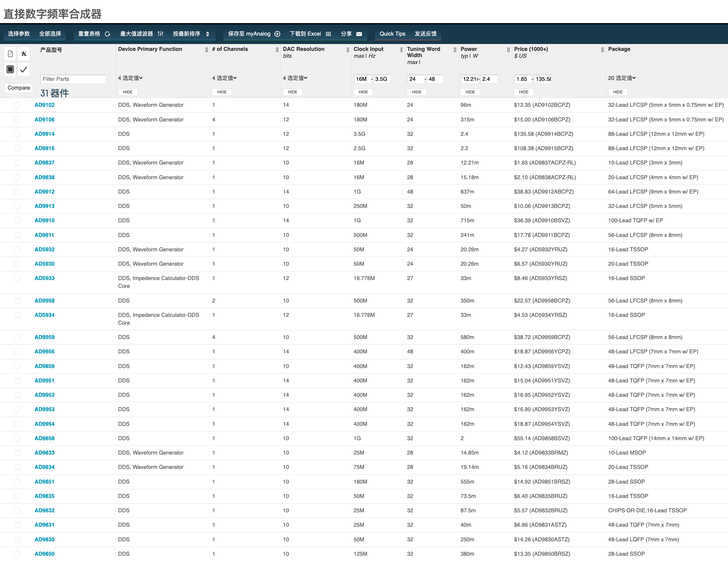Tick the checkbox for AD9912

[x=17, y=192]
